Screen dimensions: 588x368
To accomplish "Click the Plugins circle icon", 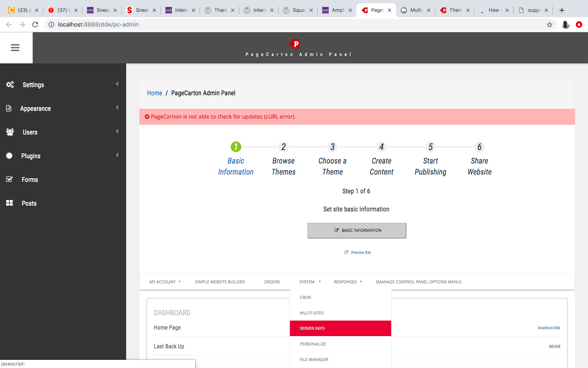I will [x=9, y=156].
